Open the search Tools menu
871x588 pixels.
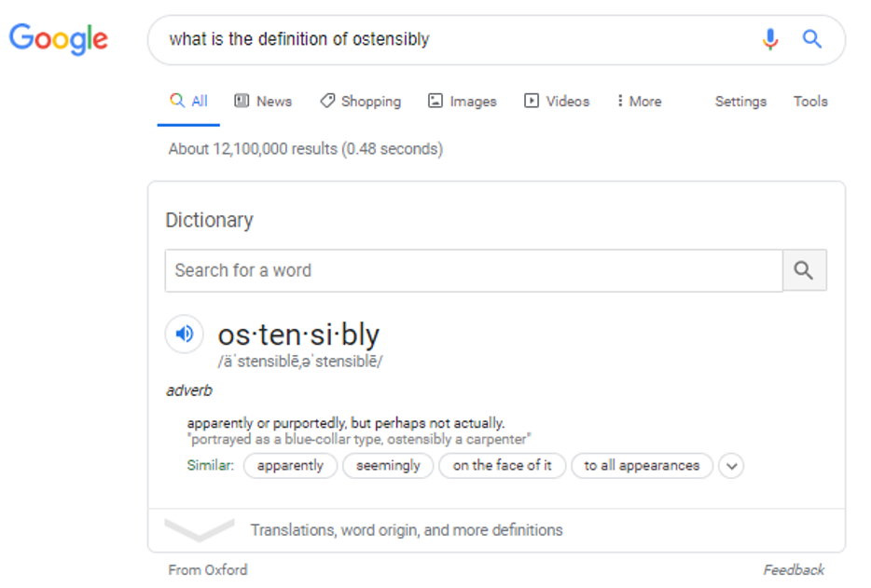[810, 102]
